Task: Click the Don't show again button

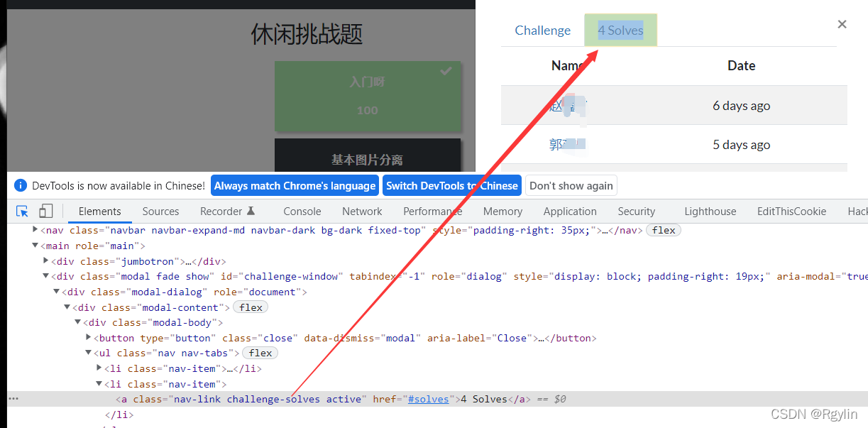Action: click(571, 186)
